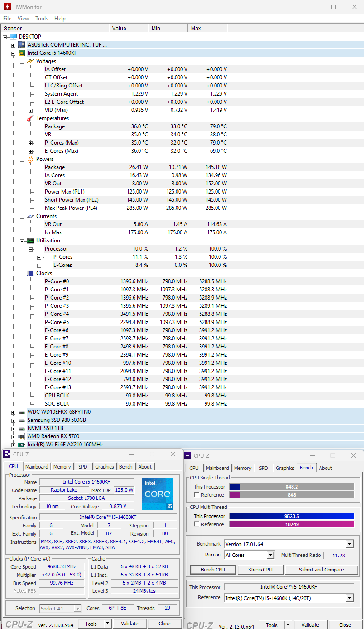The height and width of the screenshot is (629, 364).
Task: Switch to Graphics tab in Bench window
Action: 285,468
